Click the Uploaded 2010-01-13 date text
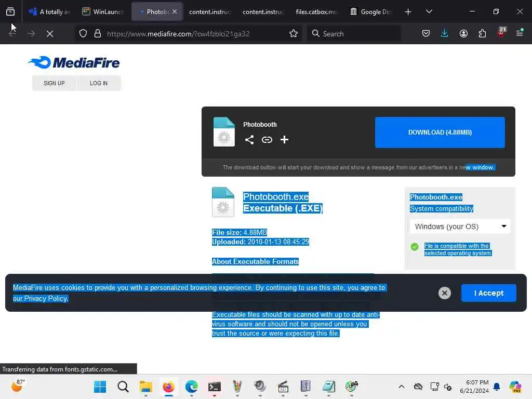The image size is (532, 399). (x=260, y=242)
